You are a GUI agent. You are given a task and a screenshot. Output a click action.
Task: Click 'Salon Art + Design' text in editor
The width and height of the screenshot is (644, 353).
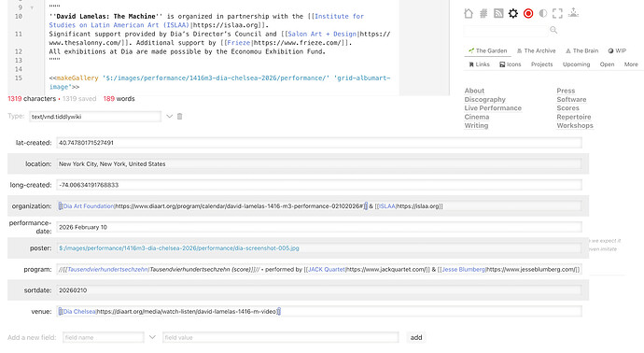tap(322, 34)
